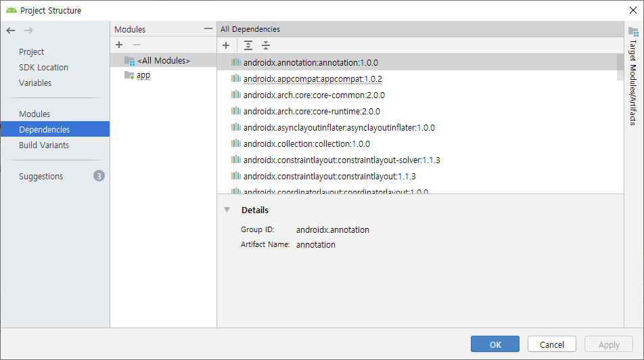Open the Suggestions page
The height and width of the screenshot is (360, 644).
coord(41,177)
